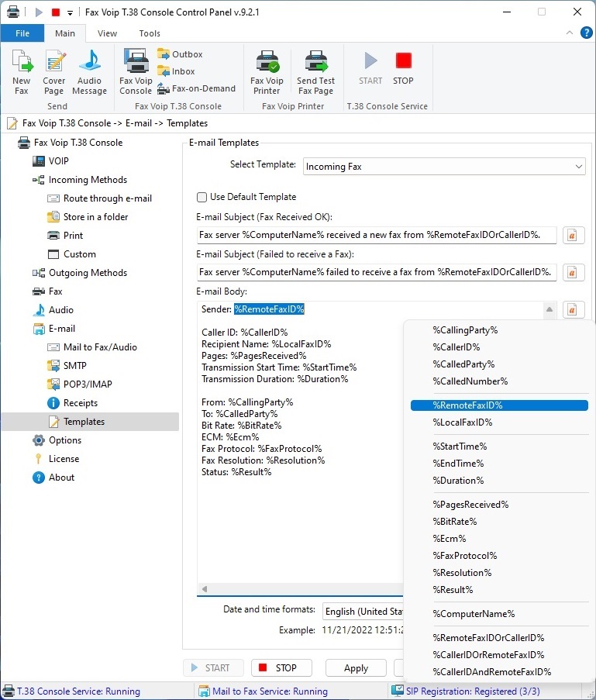This screenshot has width=596, height=700.
Task: Select Custom incoming method
Action: click(80, 254)
